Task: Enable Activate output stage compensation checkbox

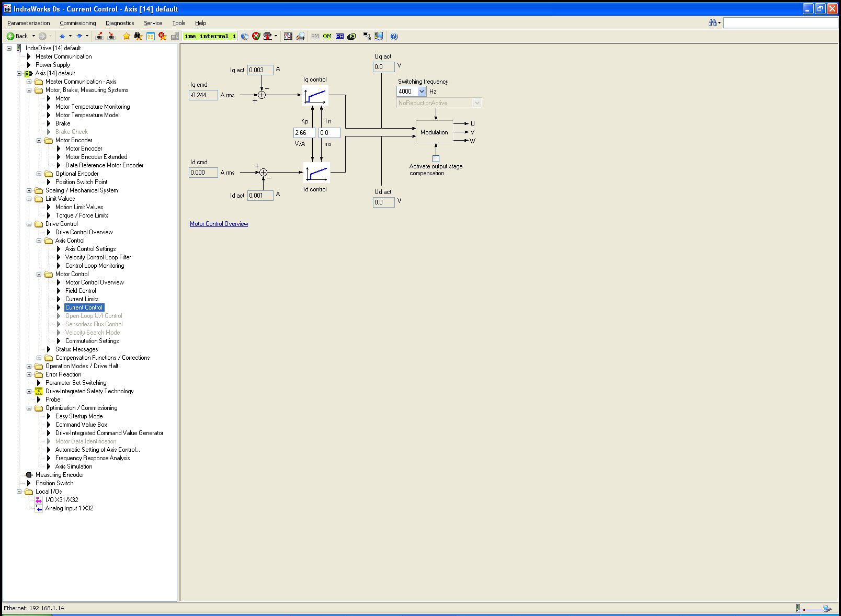Action: (436, 158)
